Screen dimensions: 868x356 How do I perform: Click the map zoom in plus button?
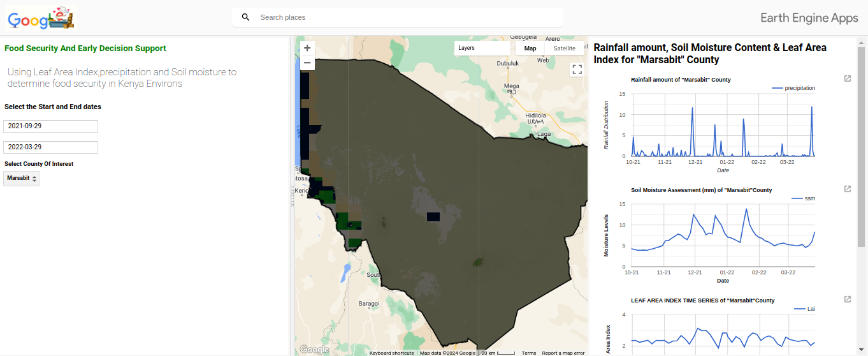307,48
